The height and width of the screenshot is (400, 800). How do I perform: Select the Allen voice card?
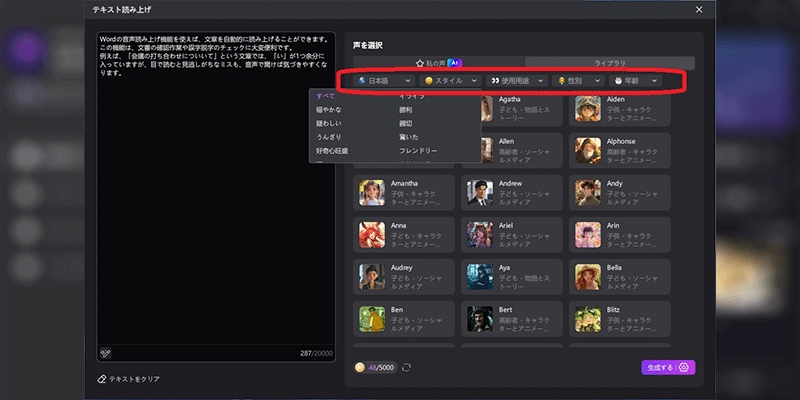[520, 151]
